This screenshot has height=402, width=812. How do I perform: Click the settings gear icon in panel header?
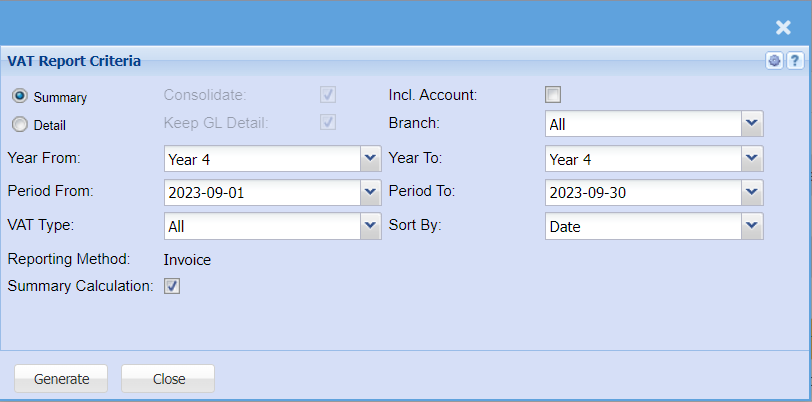pyautogui.click(x=774, y=61)
